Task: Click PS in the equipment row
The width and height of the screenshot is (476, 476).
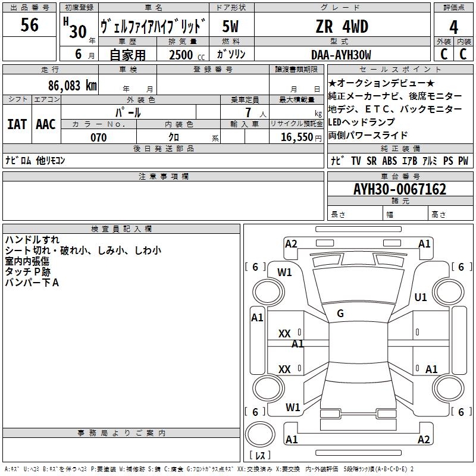Action: [448, 161]
